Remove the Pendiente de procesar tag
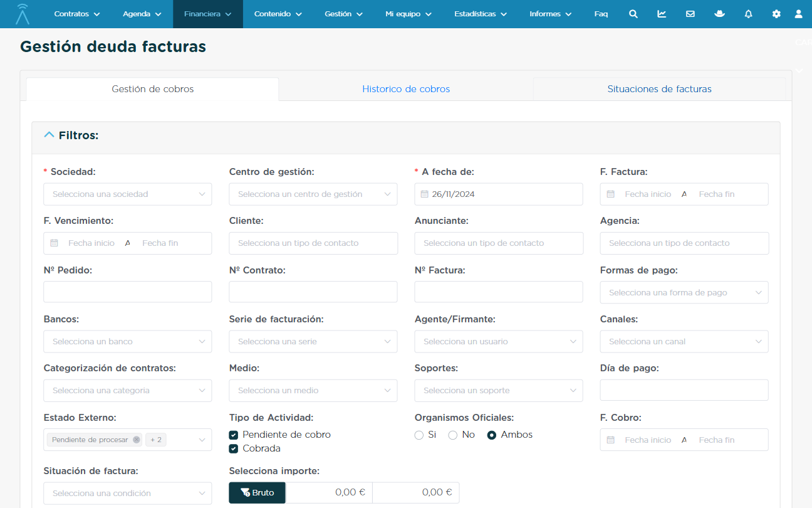This screenshot has width=812, height=508. pyautogui.click(x=136, y=440)
